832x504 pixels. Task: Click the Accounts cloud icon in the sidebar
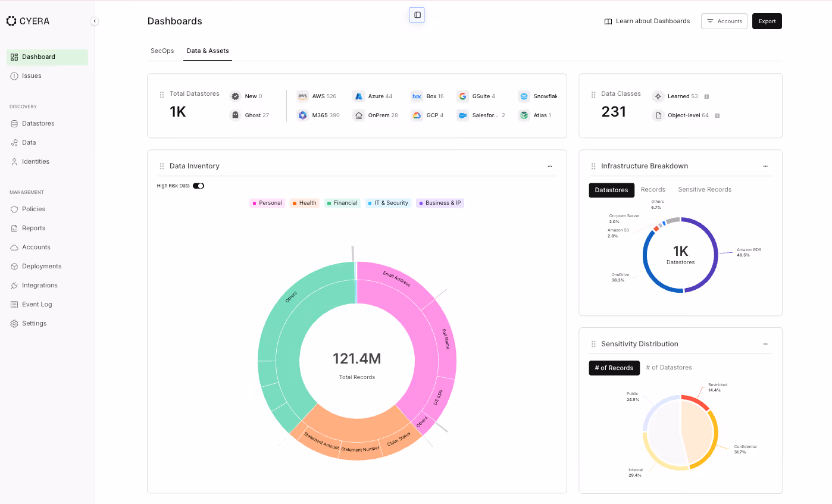[14, 248]
